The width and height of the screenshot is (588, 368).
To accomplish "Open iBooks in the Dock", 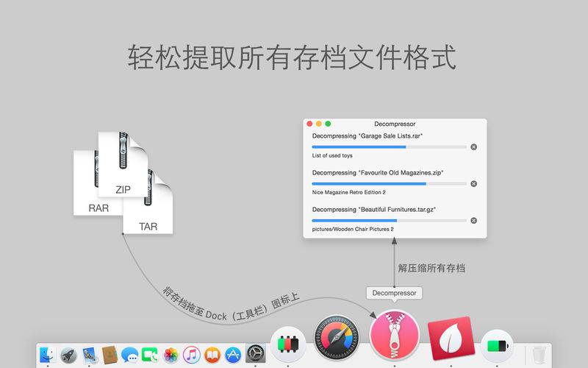I will point(212,355).
